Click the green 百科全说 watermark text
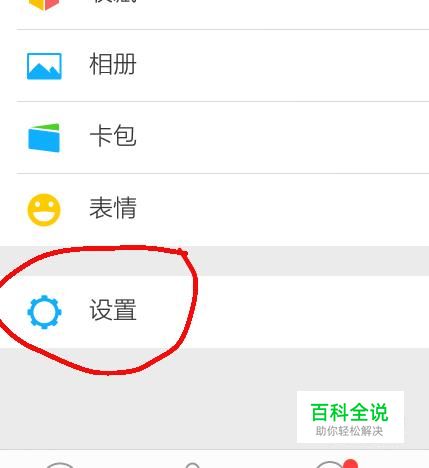The image size is (429, 468). tap(349, 413)
